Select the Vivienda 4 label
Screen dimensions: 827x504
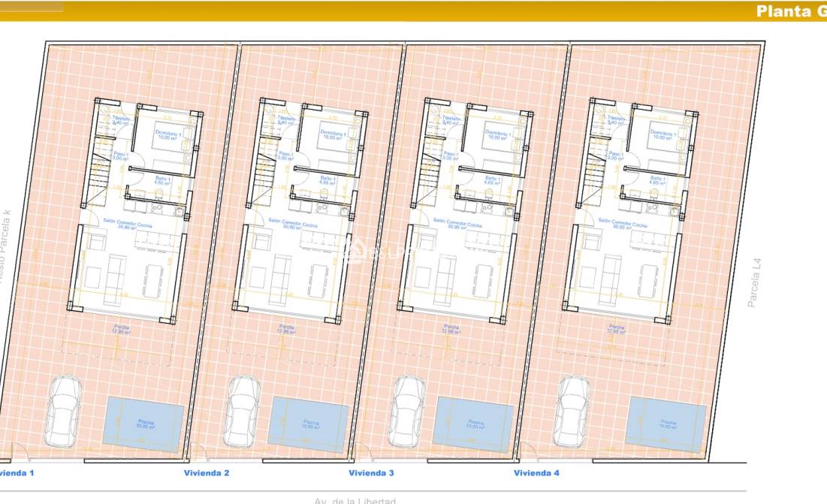click(536, 472)
